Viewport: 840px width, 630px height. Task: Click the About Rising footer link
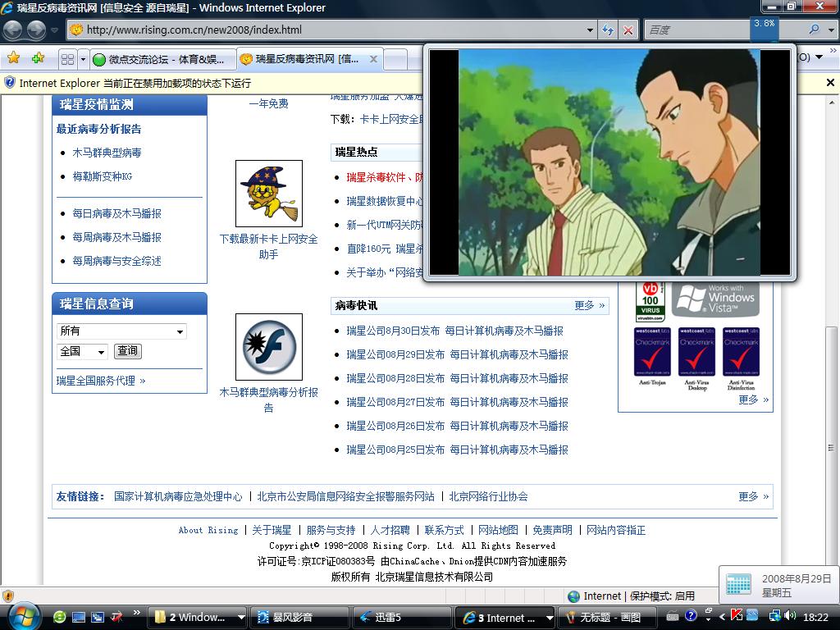208,531
